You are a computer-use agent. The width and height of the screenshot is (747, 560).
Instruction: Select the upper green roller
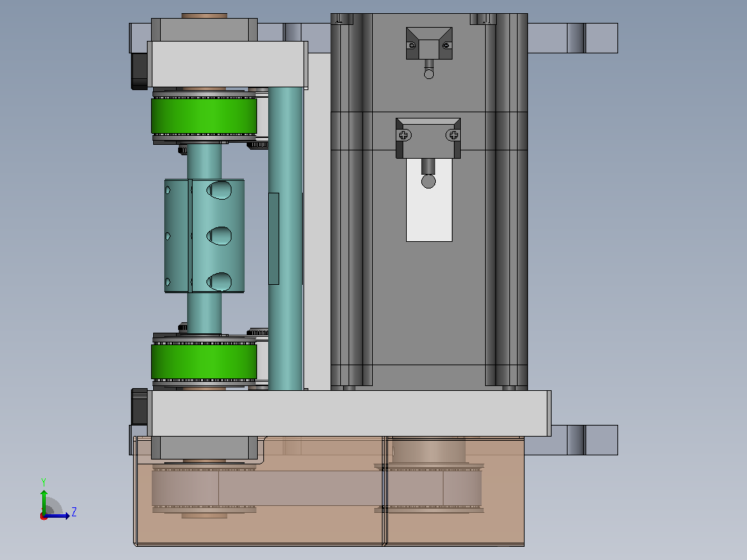(x=204, y=116)
